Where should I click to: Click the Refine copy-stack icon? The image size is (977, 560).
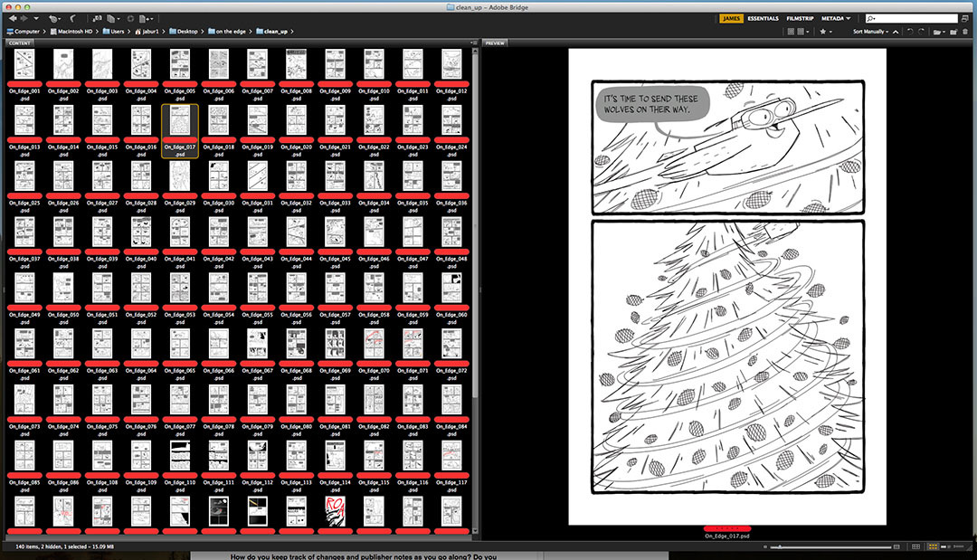110,18
